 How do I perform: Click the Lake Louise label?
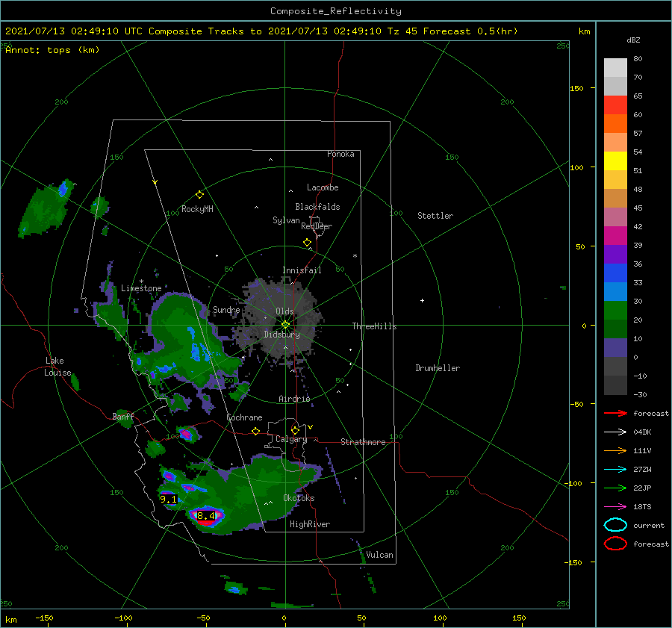coord(57,367)
